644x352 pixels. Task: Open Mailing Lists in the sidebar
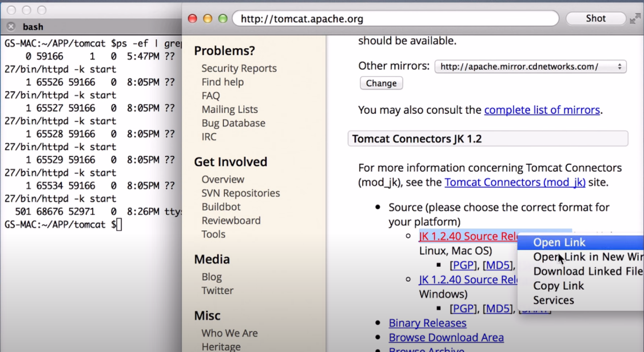pos(229,110)
